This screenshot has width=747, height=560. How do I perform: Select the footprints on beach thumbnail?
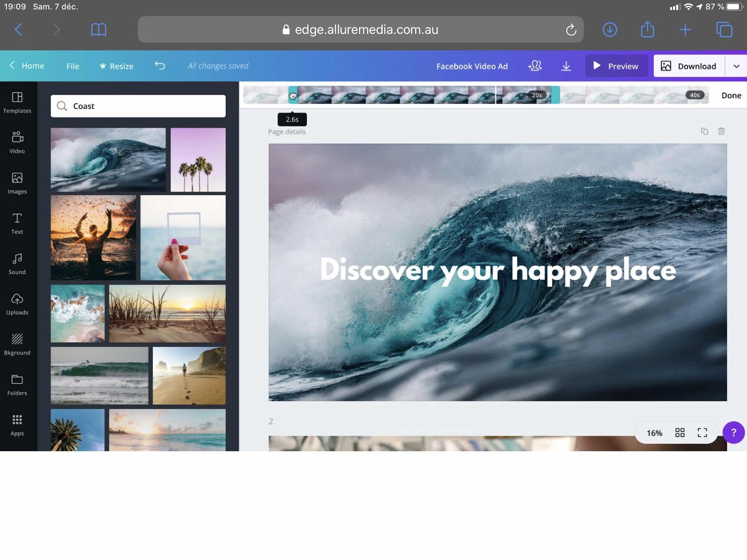189,376
